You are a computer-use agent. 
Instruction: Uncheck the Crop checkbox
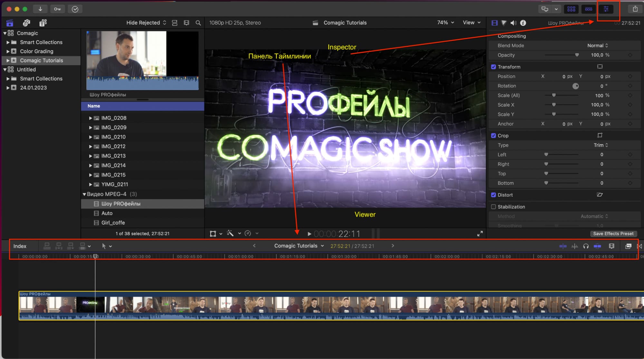[493, 135]
